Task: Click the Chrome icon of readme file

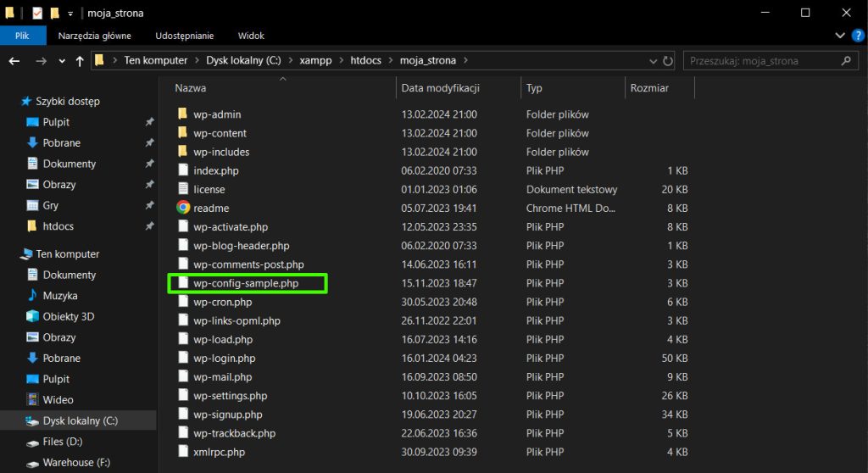Action: coord(183,208)
